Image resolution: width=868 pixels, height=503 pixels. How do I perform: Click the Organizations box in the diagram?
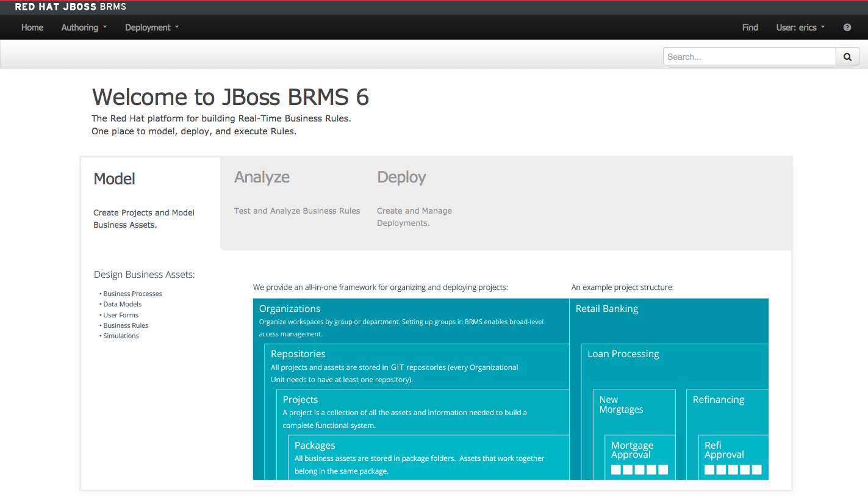pyautogui.click(x=290, y=309)
